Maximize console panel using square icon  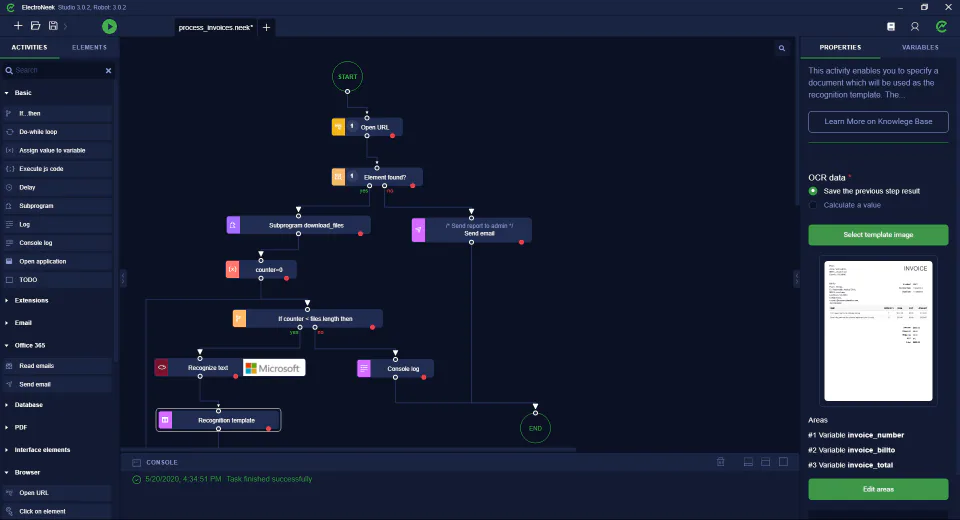[x=783, y=462]
